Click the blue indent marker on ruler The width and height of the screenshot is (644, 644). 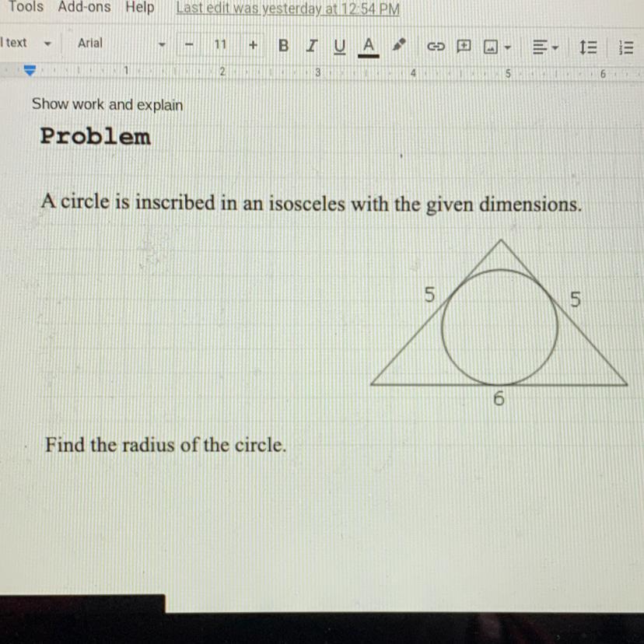click(x=30, y=70)
